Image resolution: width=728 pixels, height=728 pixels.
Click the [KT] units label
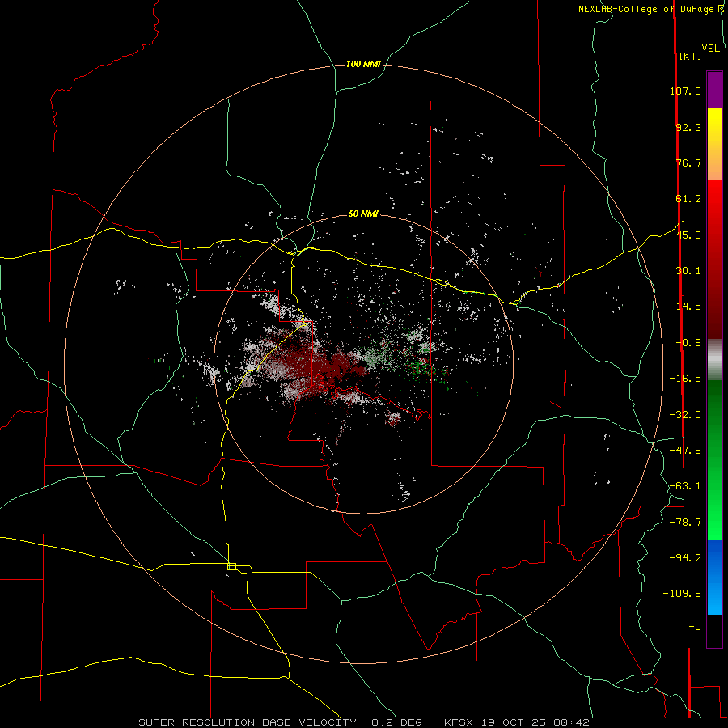click(x=691, y=56)
